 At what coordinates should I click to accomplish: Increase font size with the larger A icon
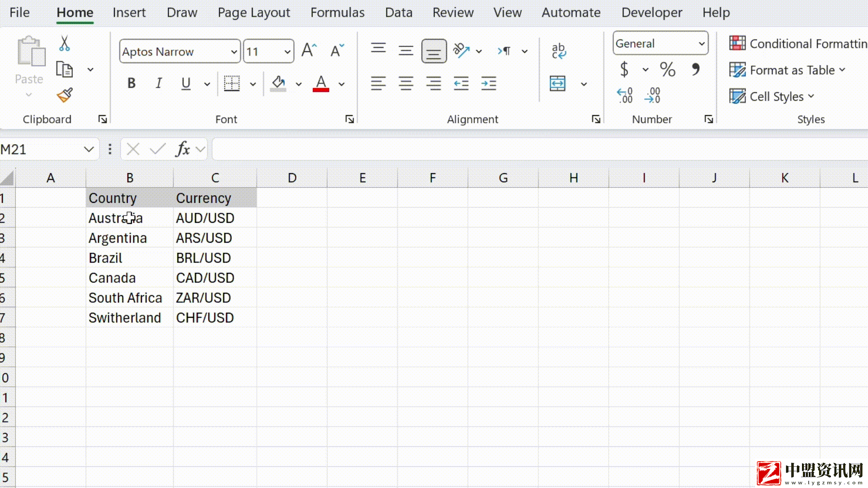pos(309,50)
